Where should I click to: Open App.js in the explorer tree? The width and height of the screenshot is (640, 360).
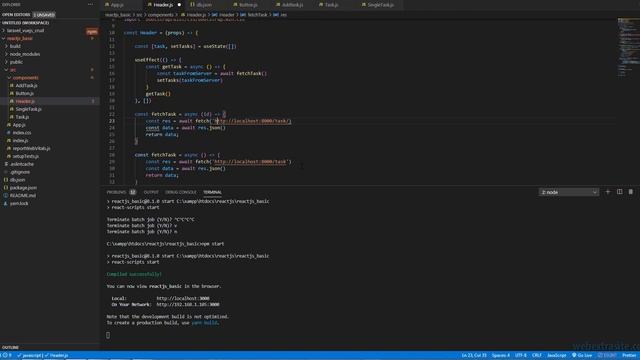(x=19, y=125)
